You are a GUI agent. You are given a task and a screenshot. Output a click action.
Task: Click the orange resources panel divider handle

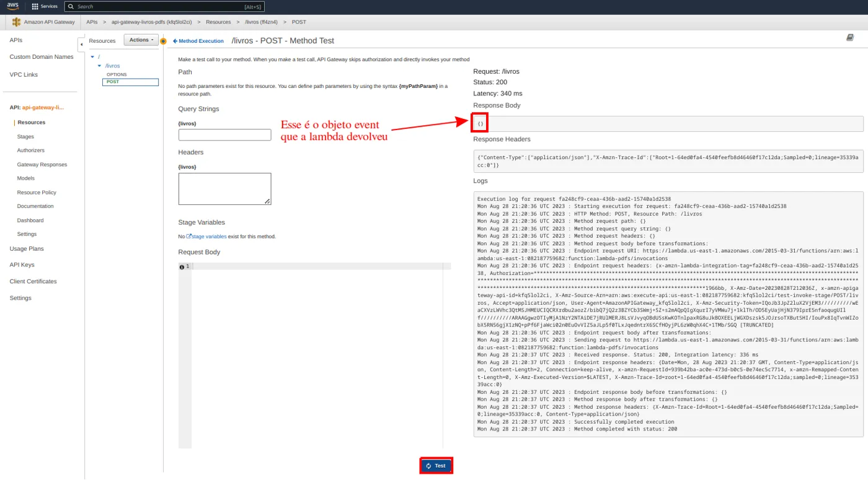163,41
